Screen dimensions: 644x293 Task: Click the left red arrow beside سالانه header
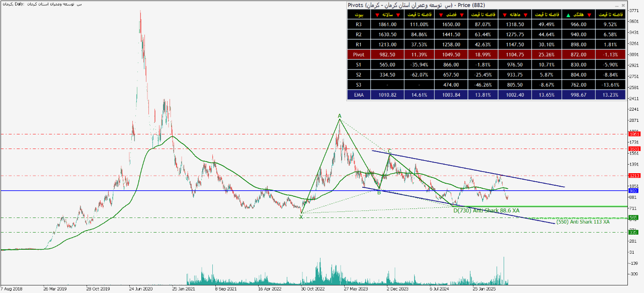(x=377, y=15)
